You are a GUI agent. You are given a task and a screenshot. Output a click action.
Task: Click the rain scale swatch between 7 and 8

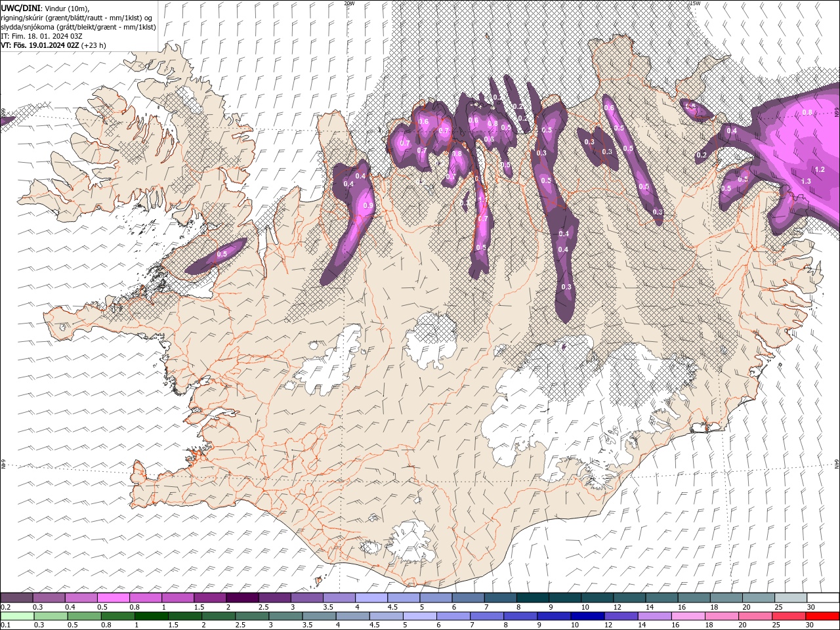[x=487, y=616]
